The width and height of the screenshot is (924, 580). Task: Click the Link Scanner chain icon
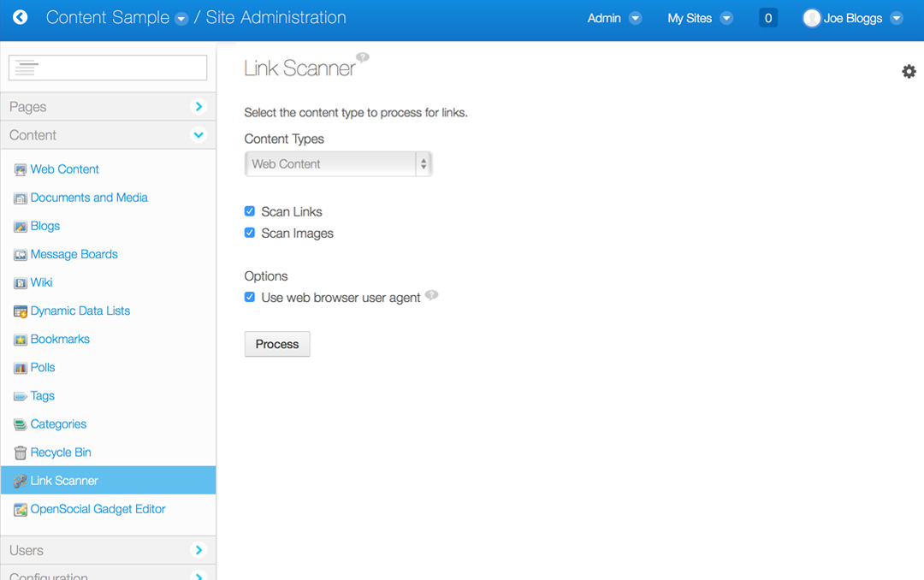point(20,481)
